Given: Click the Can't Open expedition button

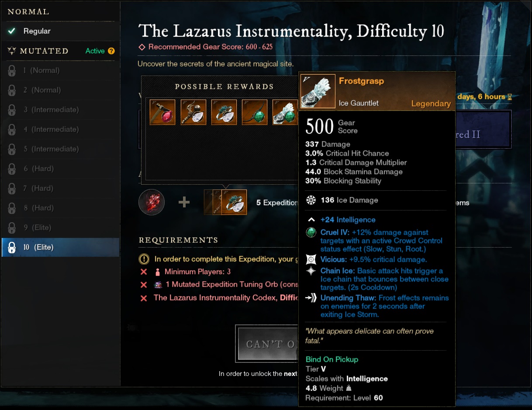Looking at the screenshot, I should 267,344.
